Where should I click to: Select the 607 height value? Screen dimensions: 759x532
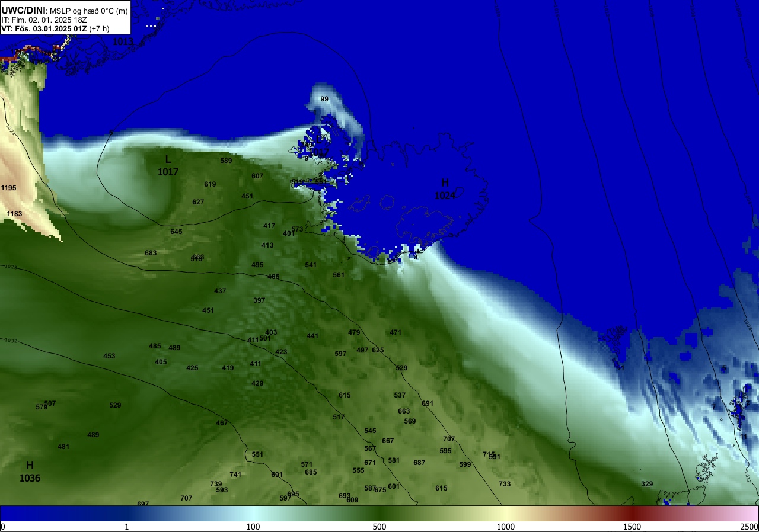(257, 176)
